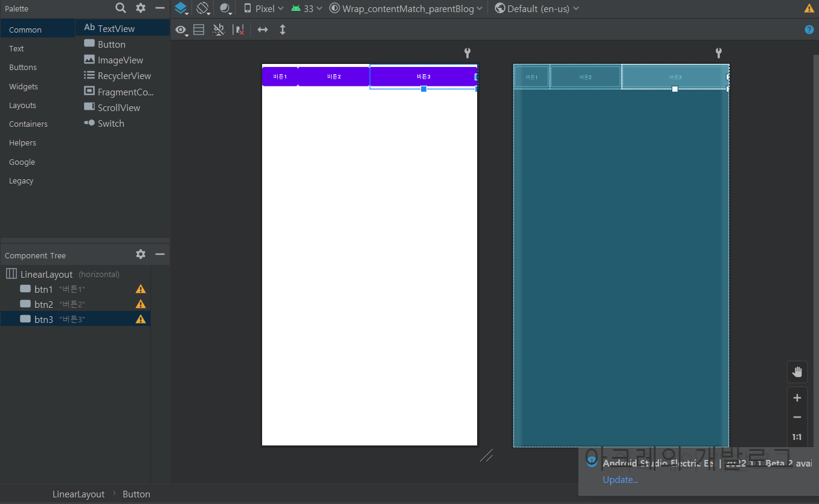Open the night mode dropdown
This screenshot has width=819, height=504.
point(226,8)
